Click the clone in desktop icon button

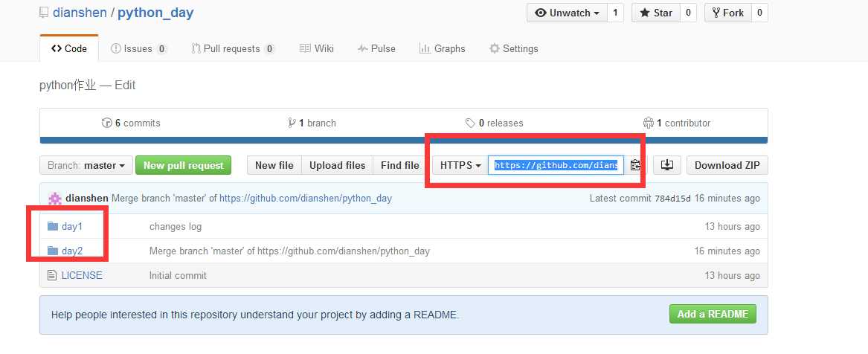click(x=667, y=165)
